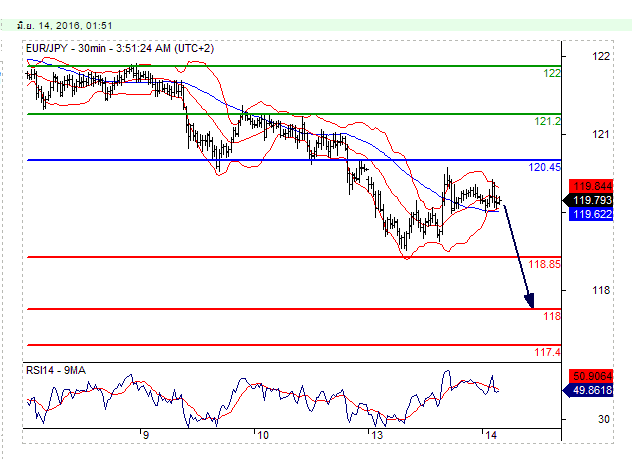Viewport: 632px width, 459px height.
Task: Click the 122 price axis tick label
Action: click(601, 56)
